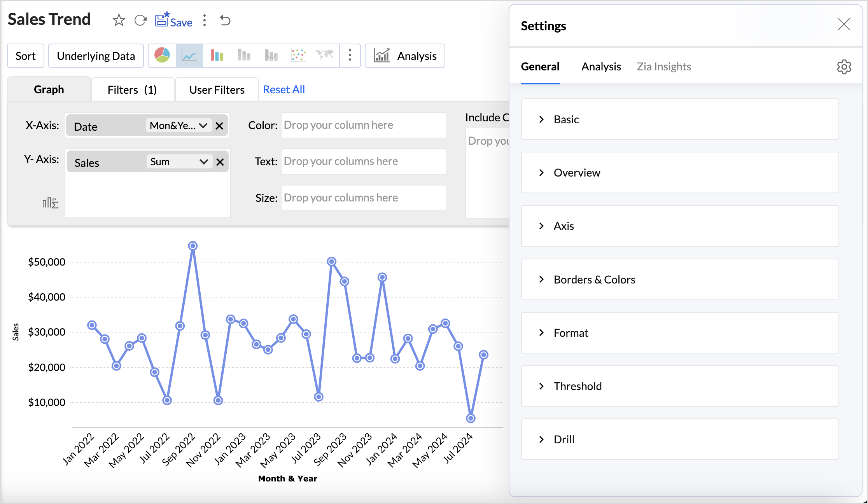Open the Analysis button in toolbar

[x=405, y=56]
